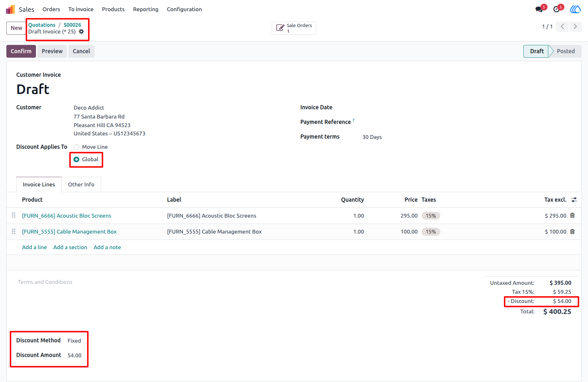The height and width of the screenshot is (382, 588).
Task: Click the Confirm button
Action: 21,51
